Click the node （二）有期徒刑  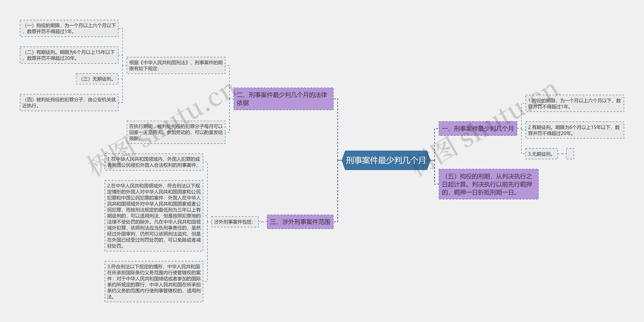coord(69,55)
